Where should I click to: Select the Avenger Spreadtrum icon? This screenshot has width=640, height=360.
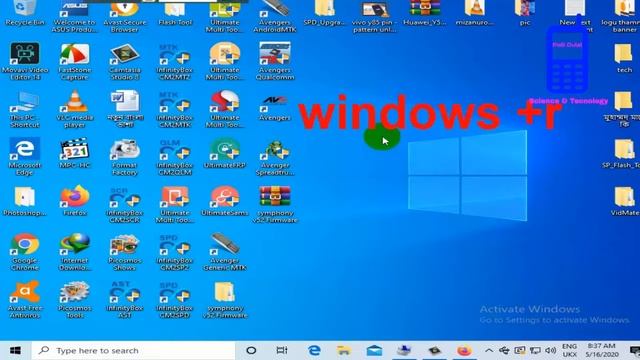[x=275, y=156]
